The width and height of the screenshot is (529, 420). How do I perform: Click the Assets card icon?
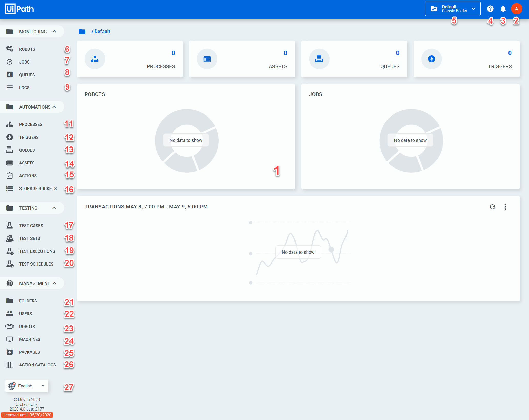(207, 59)
